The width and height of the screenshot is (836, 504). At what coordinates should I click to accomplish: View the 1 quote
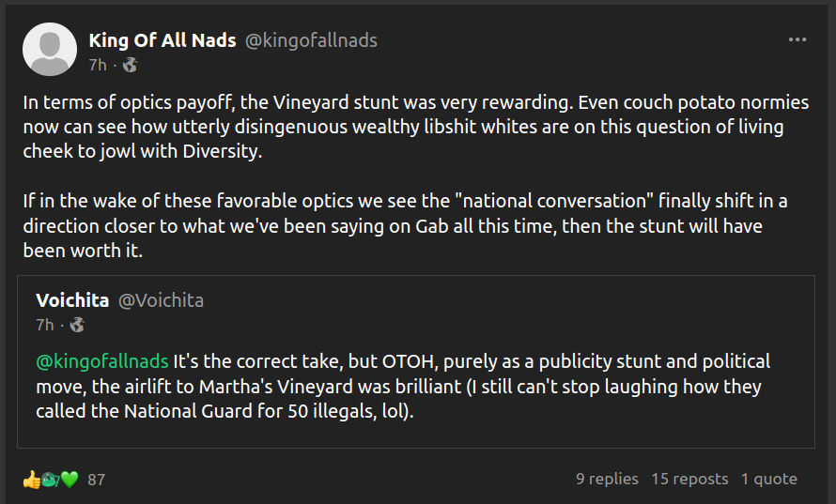point(768,479)
